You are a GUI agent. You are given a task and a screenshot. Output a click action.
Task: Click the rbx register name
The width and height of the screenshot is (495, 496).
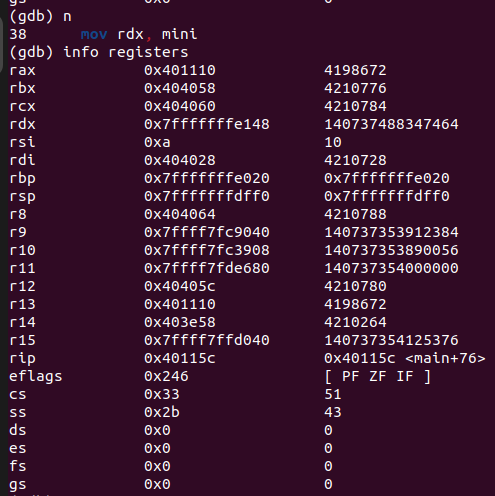[x=22, y=88]
